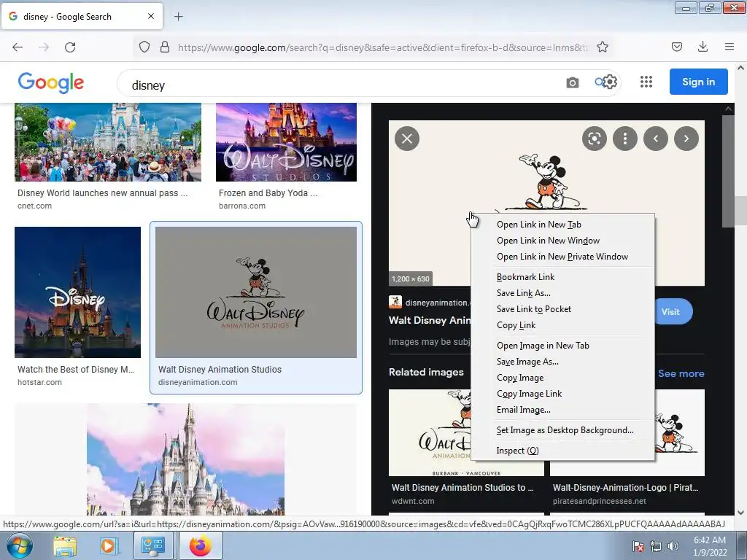Reload the page with the refresh icon

70,47
